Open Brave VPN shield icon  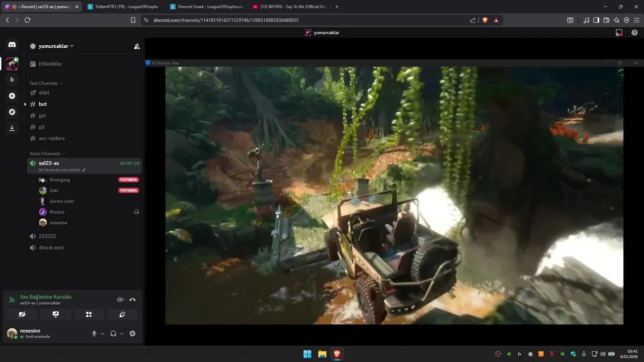[x=626, y=20]
